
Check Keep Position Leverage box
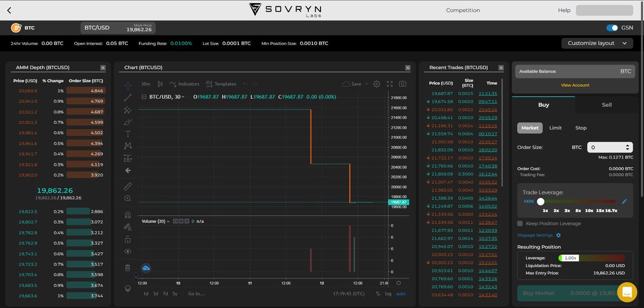pyautogui.click(x=519, y=223)
